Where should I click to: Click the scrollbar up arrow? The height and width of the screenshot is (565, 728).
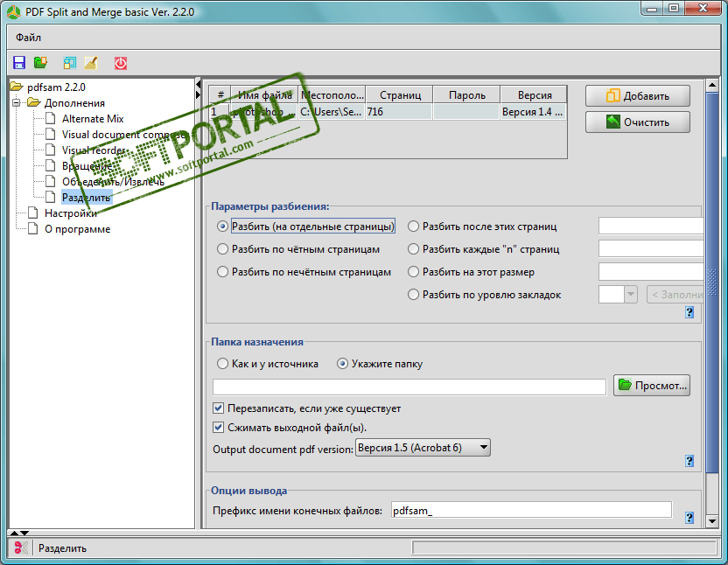(x=711, y=85)
